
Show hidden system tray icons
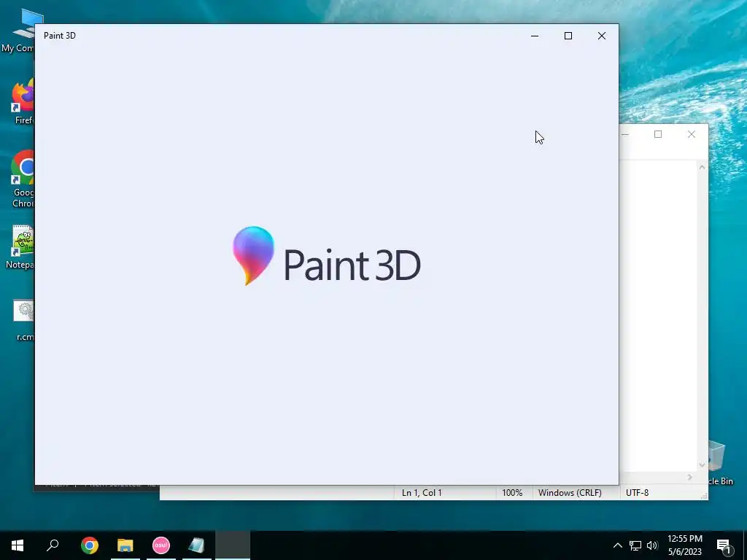[617, 545]
